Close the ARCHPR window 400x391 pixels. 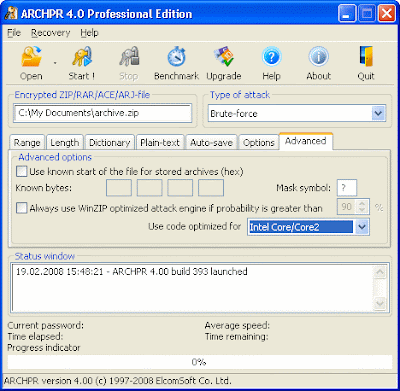click(387, 14)
